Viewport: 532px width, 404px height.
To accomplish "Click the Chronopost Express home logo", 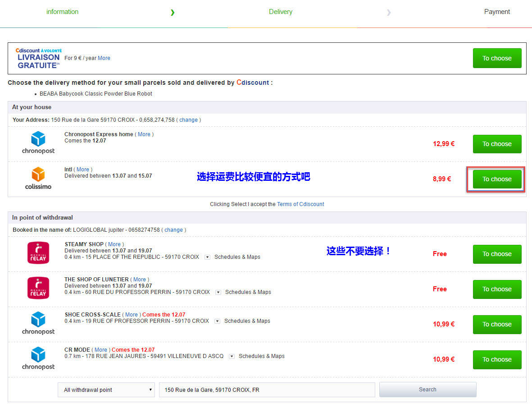I will pyautogui.click(x=38, y=142).
